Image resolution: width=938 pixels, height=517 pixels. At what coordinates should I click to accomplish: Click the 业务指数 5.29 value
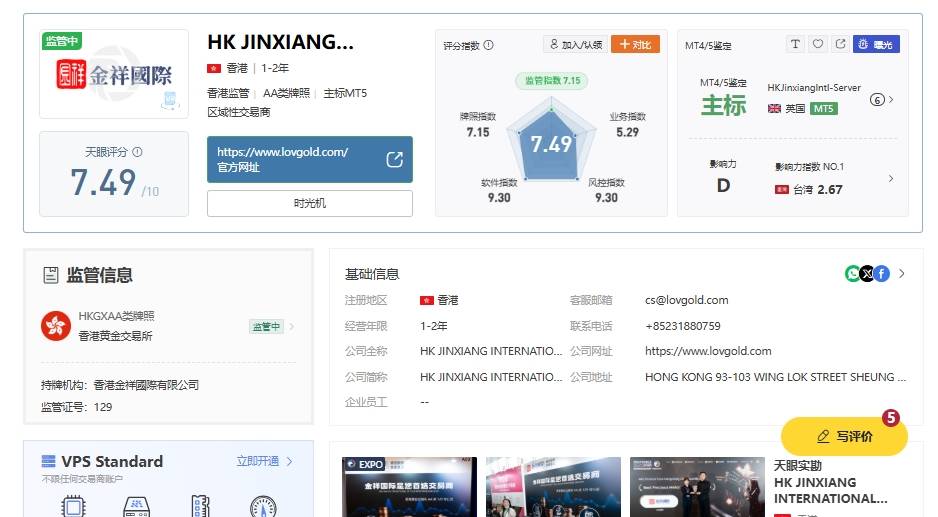628,132
